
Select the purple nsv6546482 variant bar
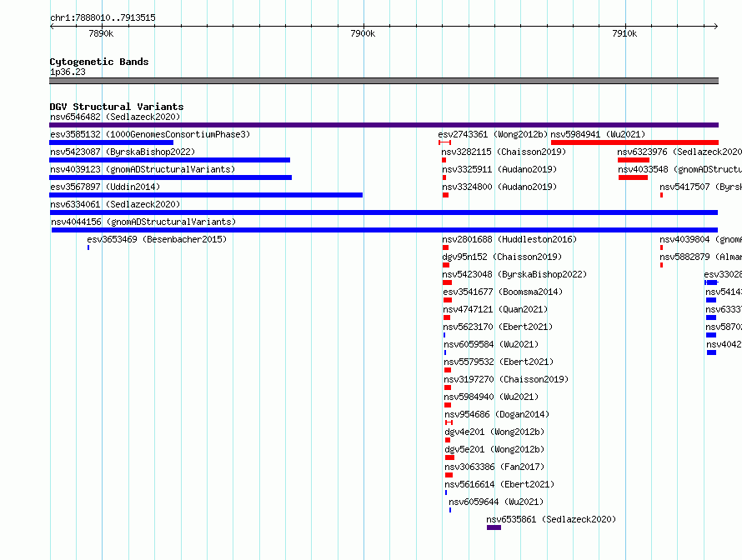point(384,125)
